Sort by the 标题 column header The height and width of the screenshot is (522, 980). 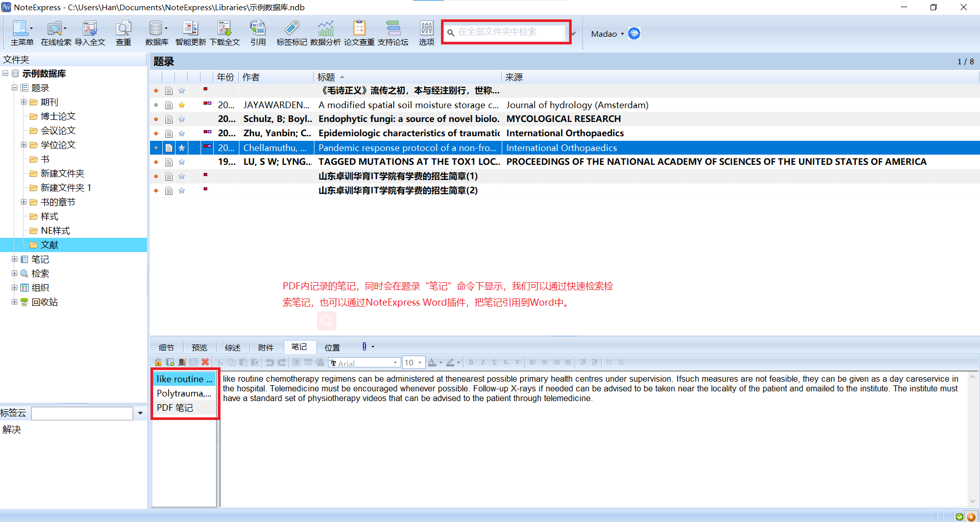(407, 77)
